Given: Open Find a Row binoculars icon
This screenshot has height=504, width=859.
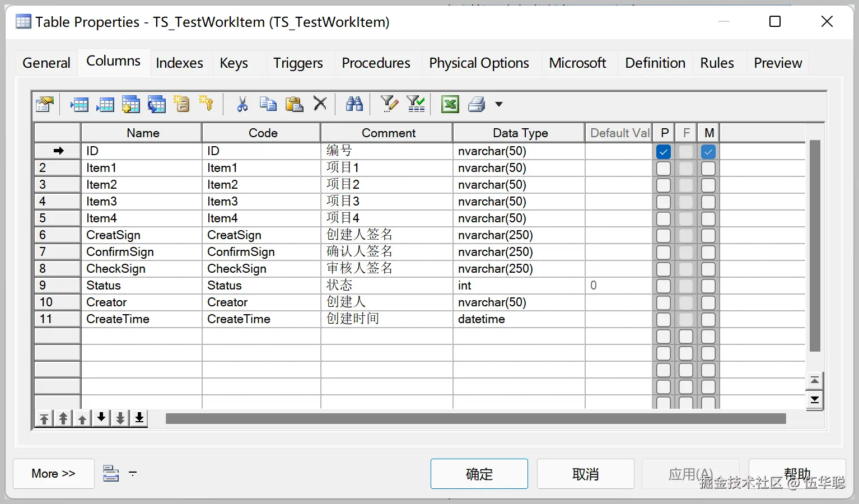Looking at the screenshot, I should click(354, 104).
